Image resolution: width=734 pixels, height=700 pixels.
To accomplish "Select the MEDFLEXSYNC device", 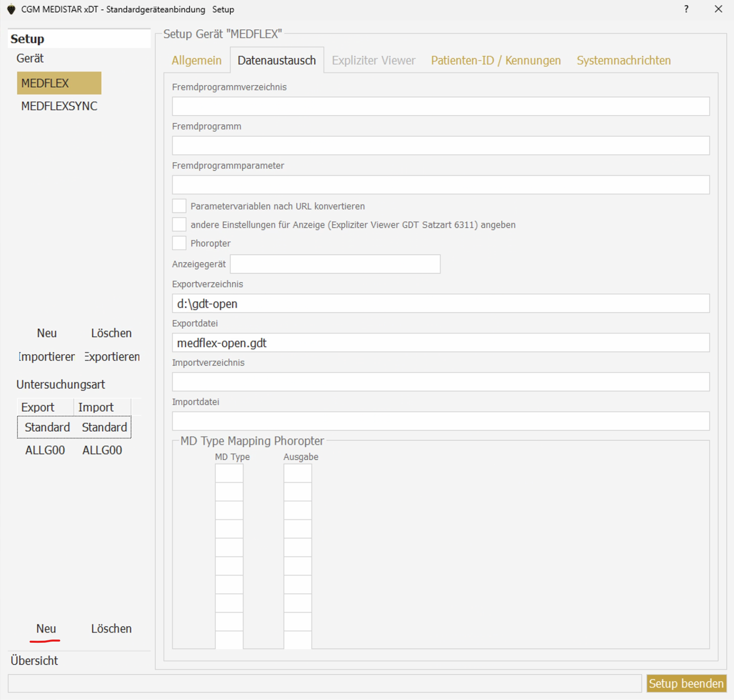I will (x=59, y=106).
